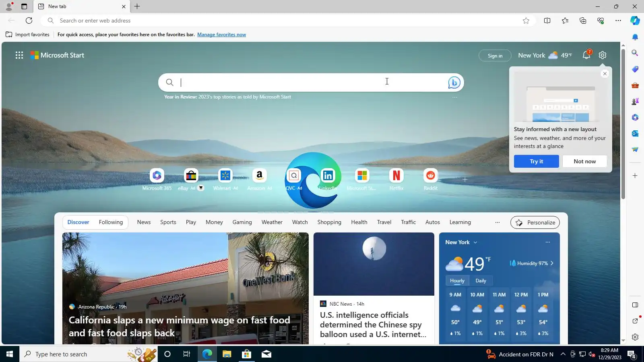This screenshot has height=362, width=644.
Task: Open Edge Settings and more menu
Action: pyautogui.click(x=618, y=21)
